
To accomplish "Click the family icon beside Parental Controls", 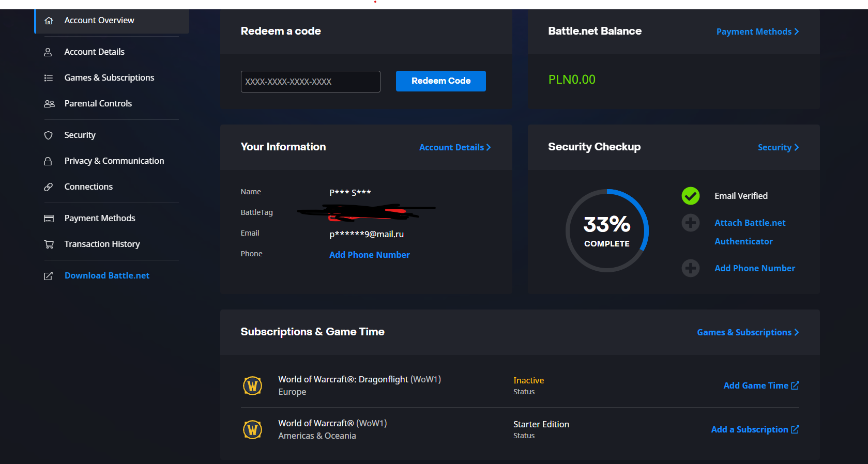I will (x=49, y=104).
